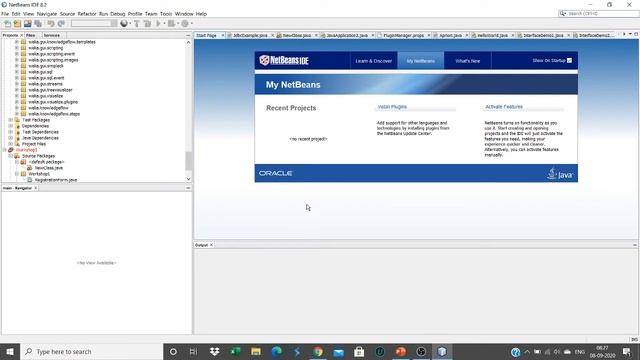Toggle the Show On Startup checkbox
Screen dimensions: 640x360
569,60
